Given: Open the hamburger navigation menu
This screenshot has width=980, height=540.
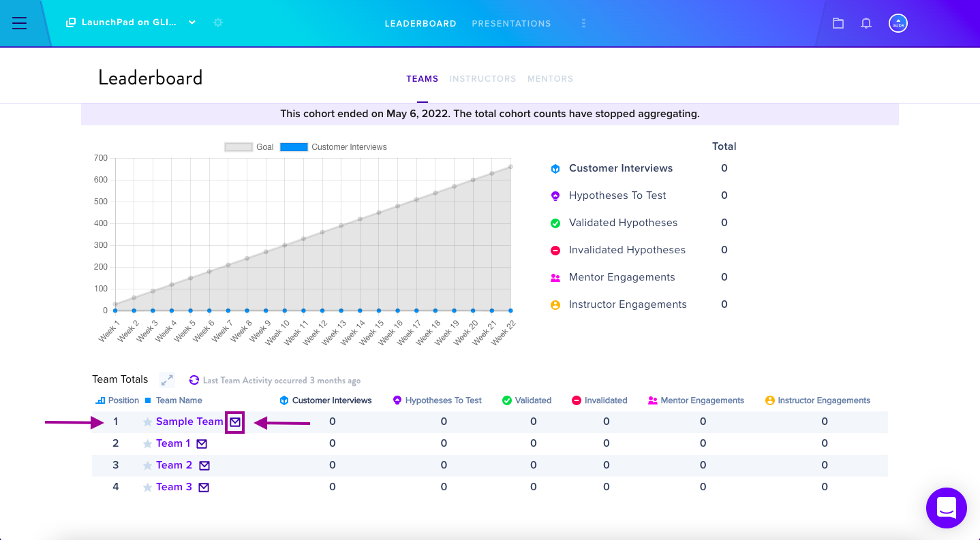Looking at the screenshot, I should pyautogui.click(x=19, y=23).
